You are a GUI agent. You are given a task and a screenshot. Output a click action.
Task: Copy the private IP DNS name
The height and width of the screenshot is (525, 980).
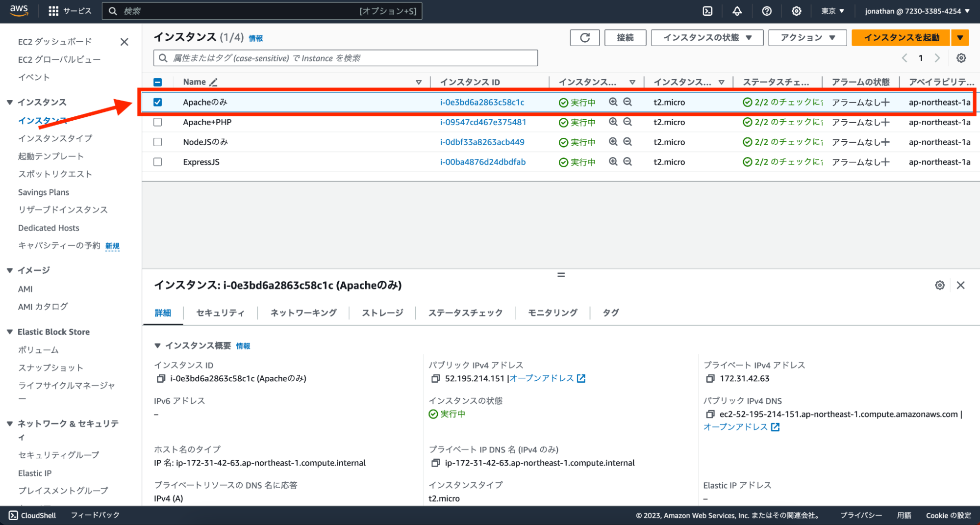(x=435, y=463)
